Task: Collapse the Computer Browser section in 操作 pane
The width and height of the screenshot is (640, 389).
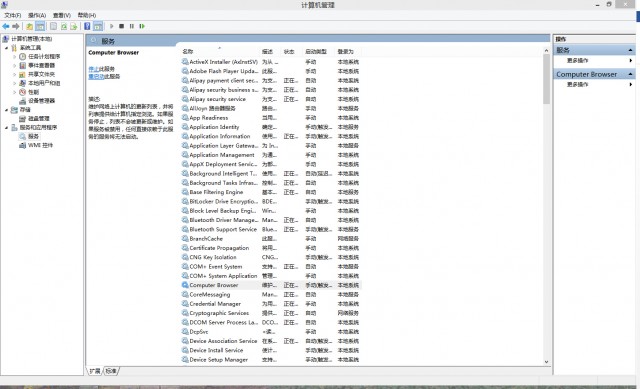Action: coord(630,74)
